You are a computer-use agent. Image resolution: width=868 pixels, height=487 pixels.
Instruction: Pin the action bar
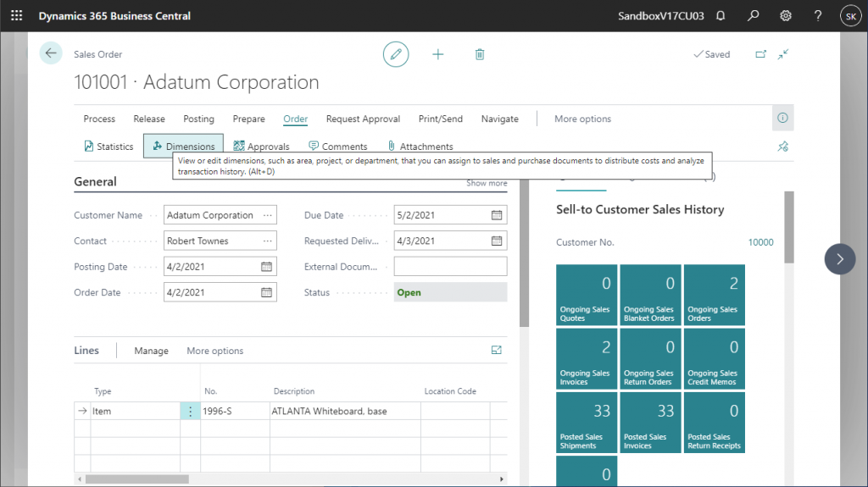point(782,147)
